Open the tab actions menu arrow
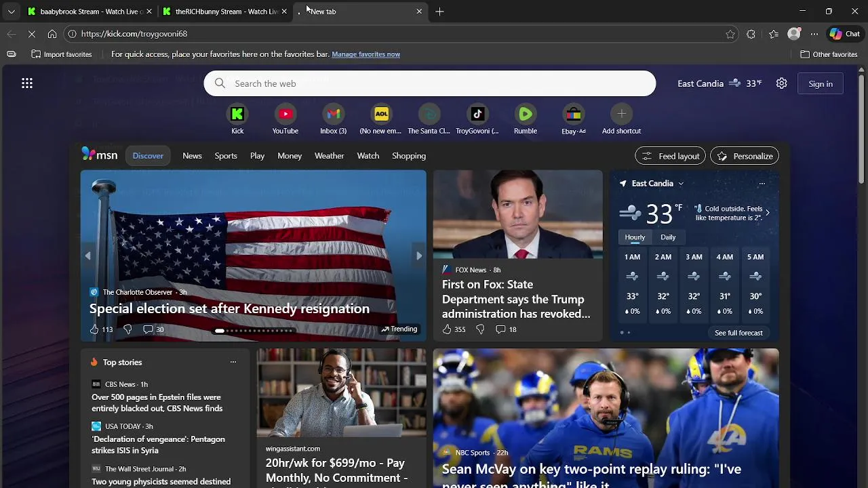The image size is (868, 488). click(x=11, y=12)
